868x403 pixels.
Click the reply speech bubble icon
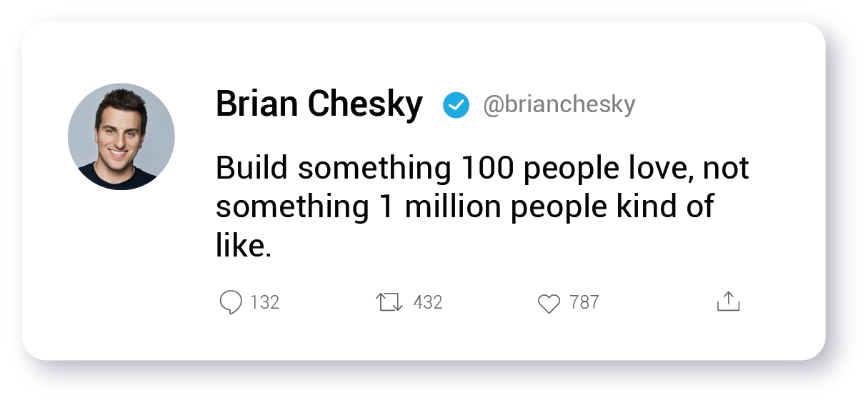231,302
